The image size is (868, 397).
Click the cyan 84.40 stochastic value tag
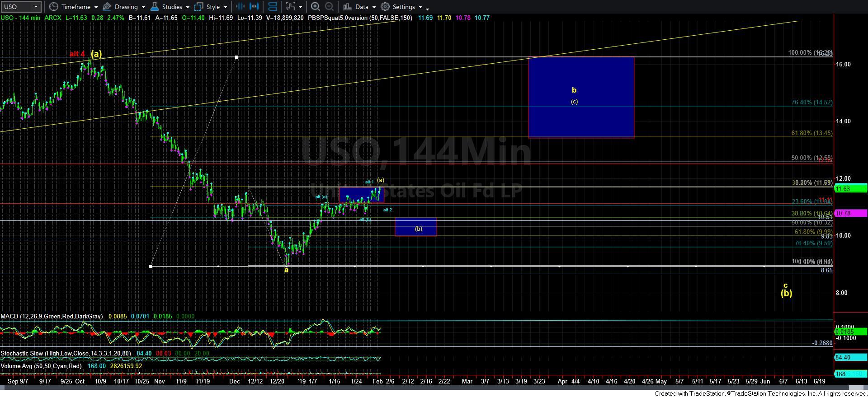(851, 357)
